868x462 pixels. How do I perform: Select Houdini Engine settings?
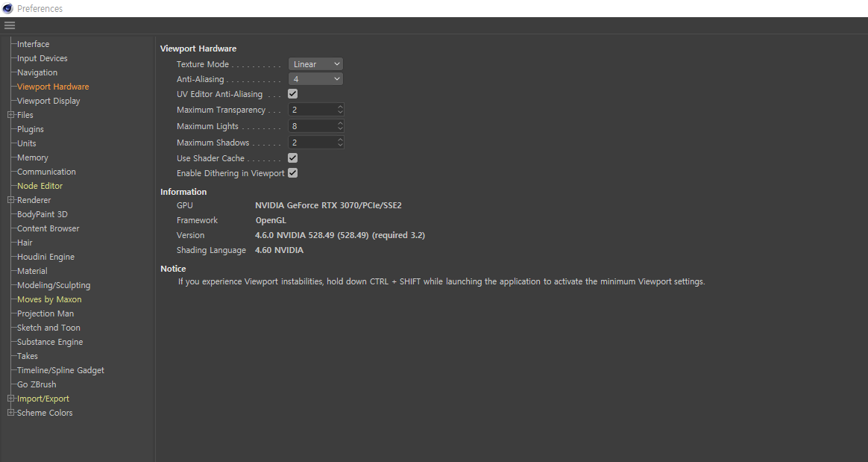[46, 257]
